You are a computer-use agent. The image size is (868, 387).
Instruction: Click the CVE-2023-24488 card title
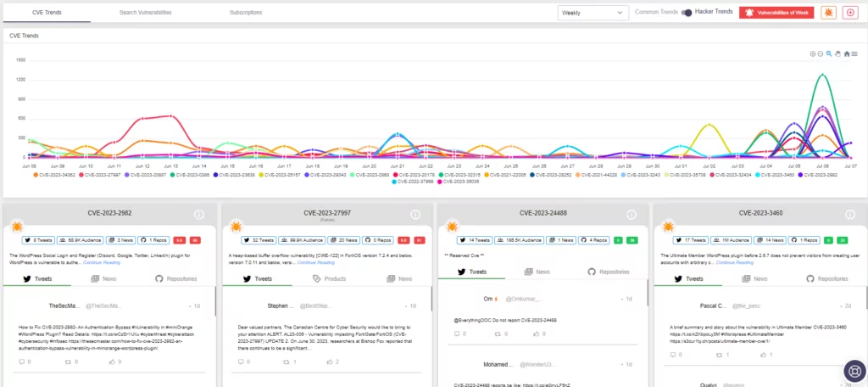coord(543,213)
